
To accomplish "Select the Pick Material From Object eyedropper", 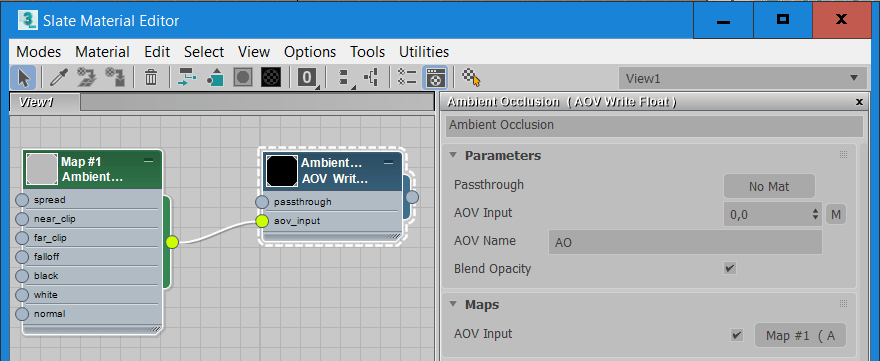I will point(58,78).
